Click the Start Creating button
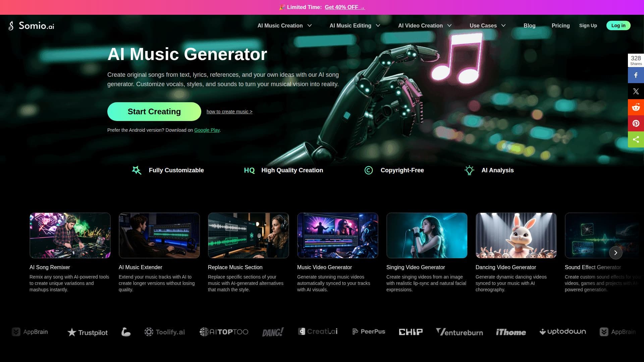The image size is (644, 362). pyautogui.click(x=154, y=112)
